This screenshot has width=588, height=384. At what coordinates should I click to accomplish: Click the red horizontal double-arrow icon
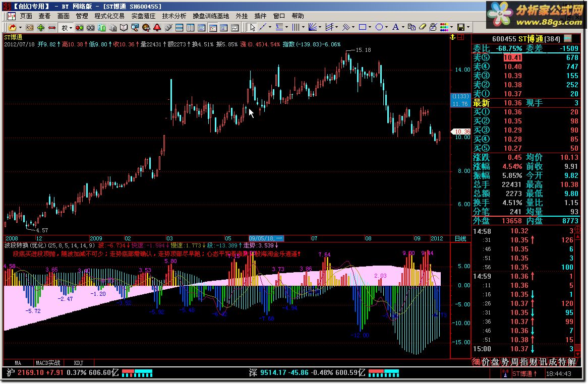click(x=52, y=27)
